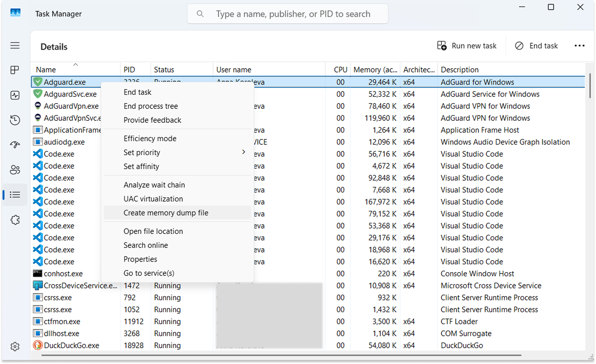
Task: Click Microsoft Cross Device Service description
Action: (491, 286)
